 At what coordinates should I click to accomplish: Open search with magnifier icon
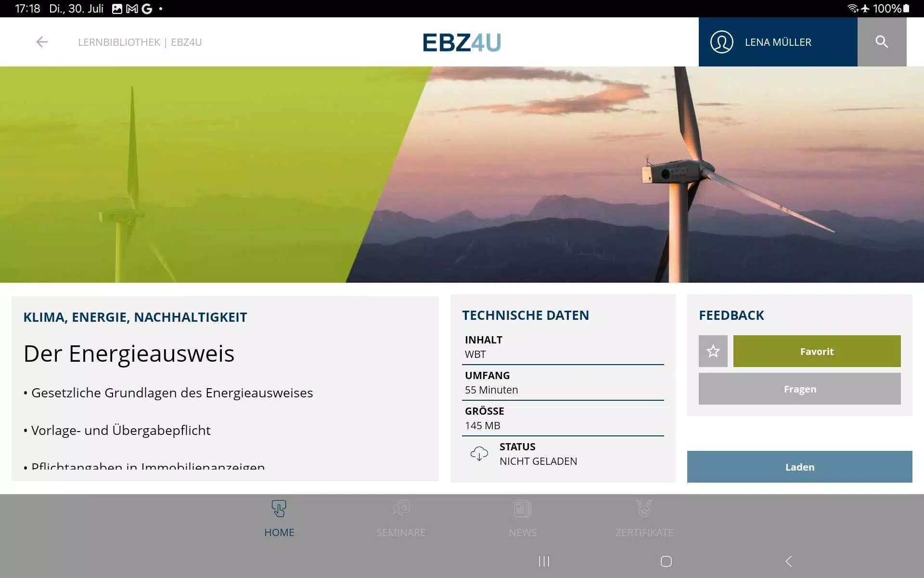881,42
